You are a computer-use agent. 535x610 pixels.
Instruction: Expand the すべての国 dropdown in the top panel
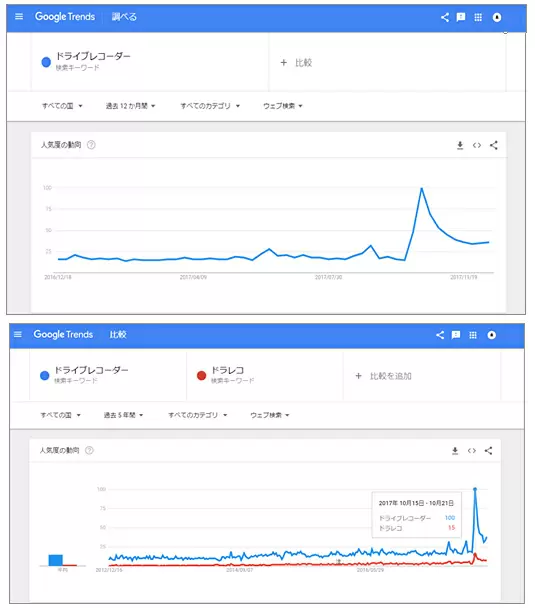tap(62, 106)
